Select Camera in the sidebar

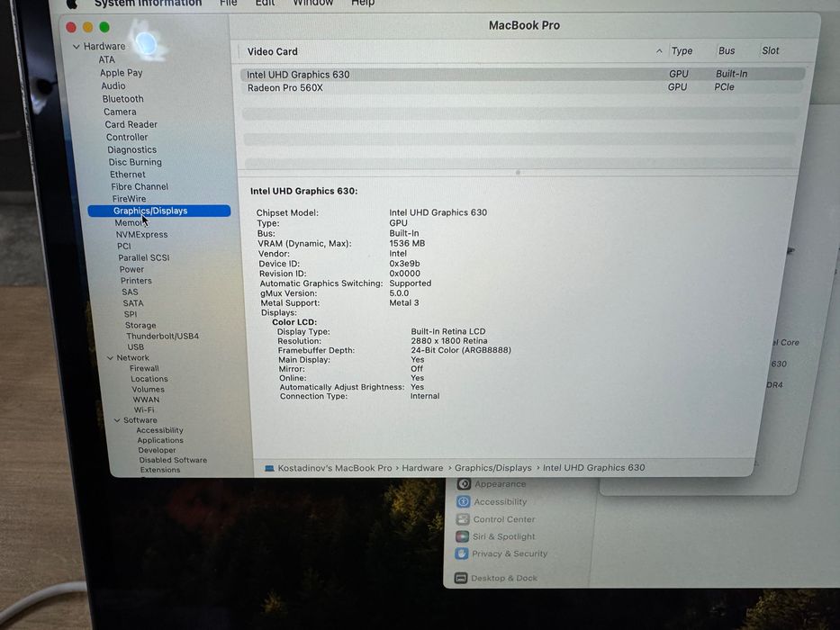point(120,112)
